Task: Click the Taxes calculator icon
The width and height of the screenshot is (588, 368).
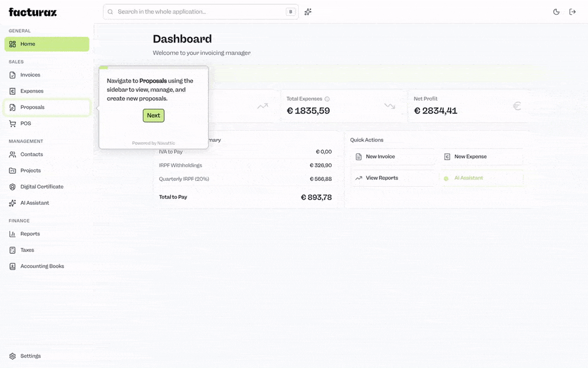Action: (12, 250)
